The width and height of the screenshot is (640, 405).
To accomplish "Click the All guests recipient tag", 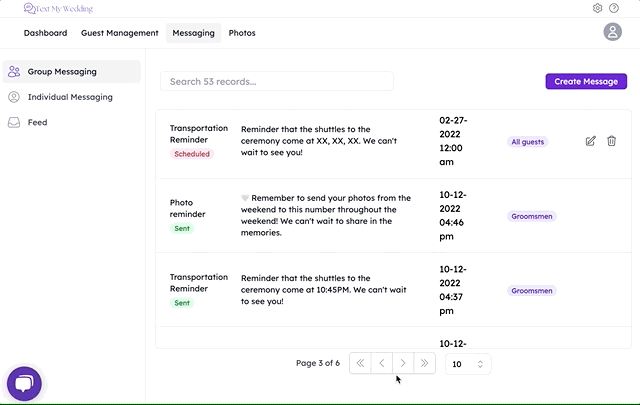I will [527, 142].
